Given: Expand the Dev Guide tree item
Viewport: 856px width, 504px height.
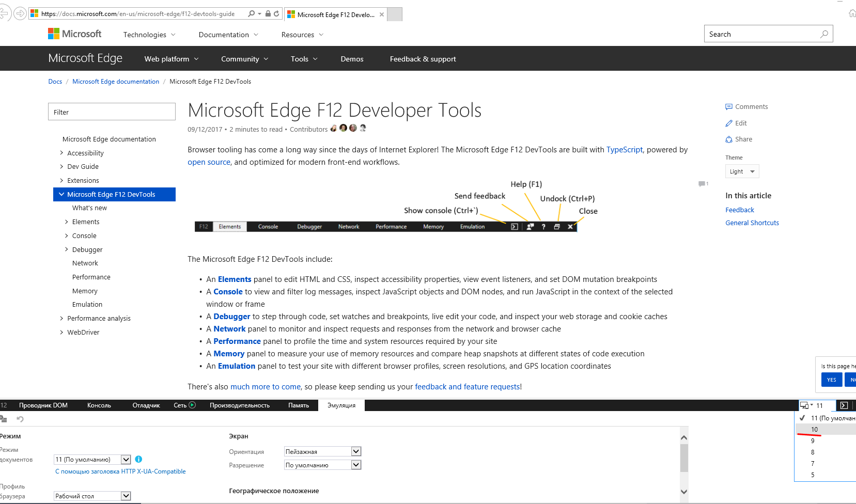Looking at the screenshot, I should click(61, 166).
